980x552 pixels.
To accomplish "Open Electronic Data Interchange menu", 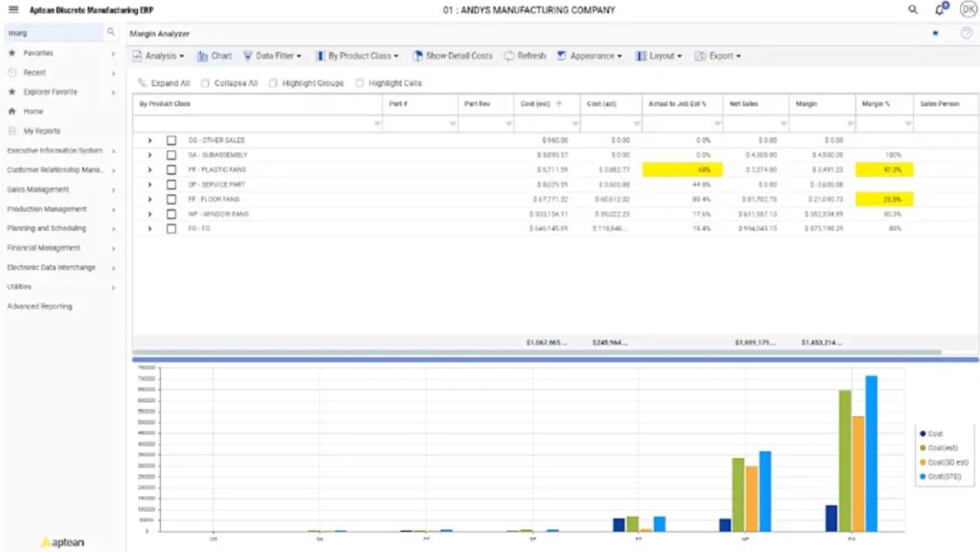I will pyautogui.click(x=61, y=267).
